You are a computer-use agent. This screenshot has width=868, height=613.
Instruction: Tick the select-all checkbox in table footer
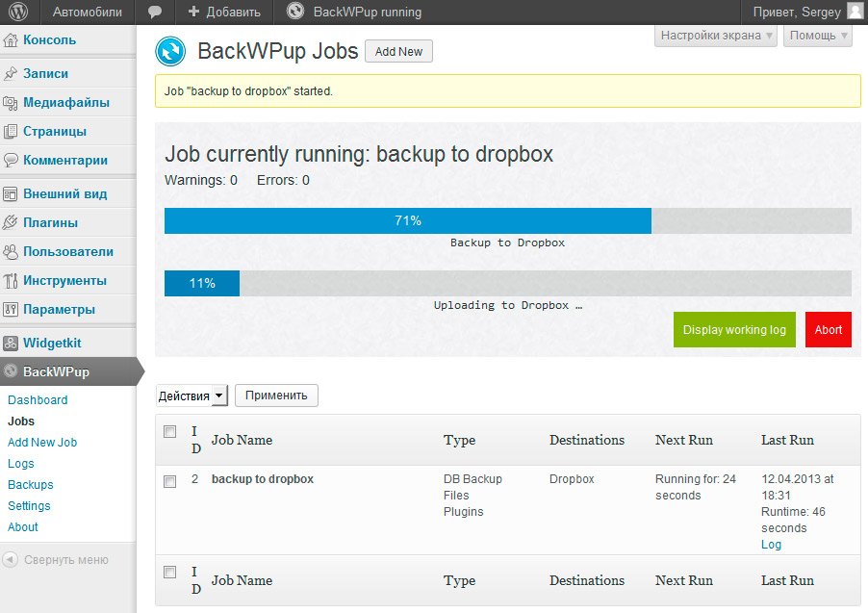170,572
